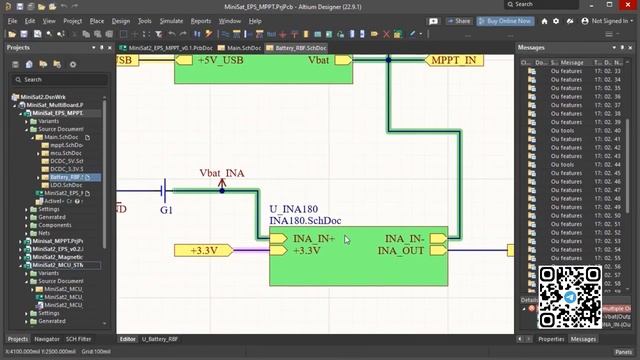Open the Place menu
The image size is (640, 360).
click(x=97, y=21)
